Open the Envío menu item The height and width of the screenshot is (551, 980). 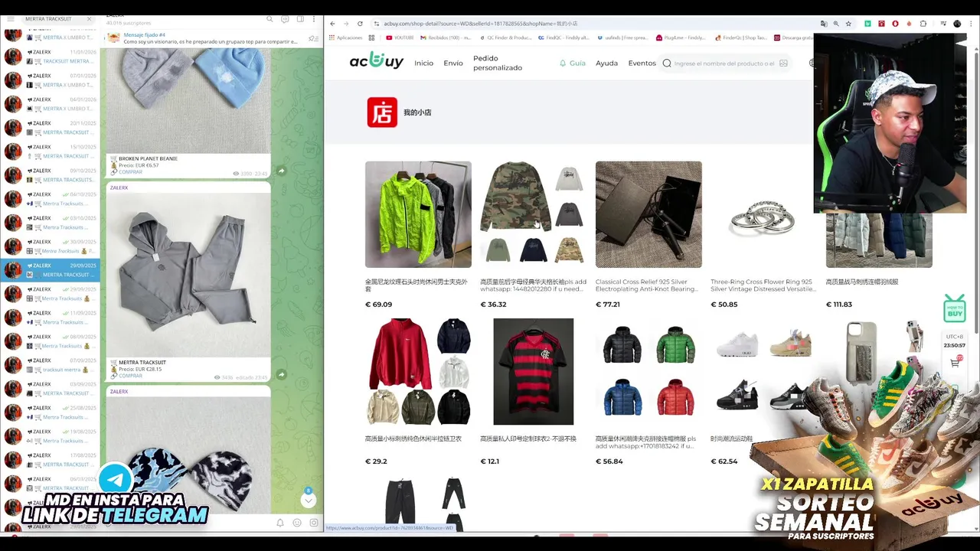[453, 64]
